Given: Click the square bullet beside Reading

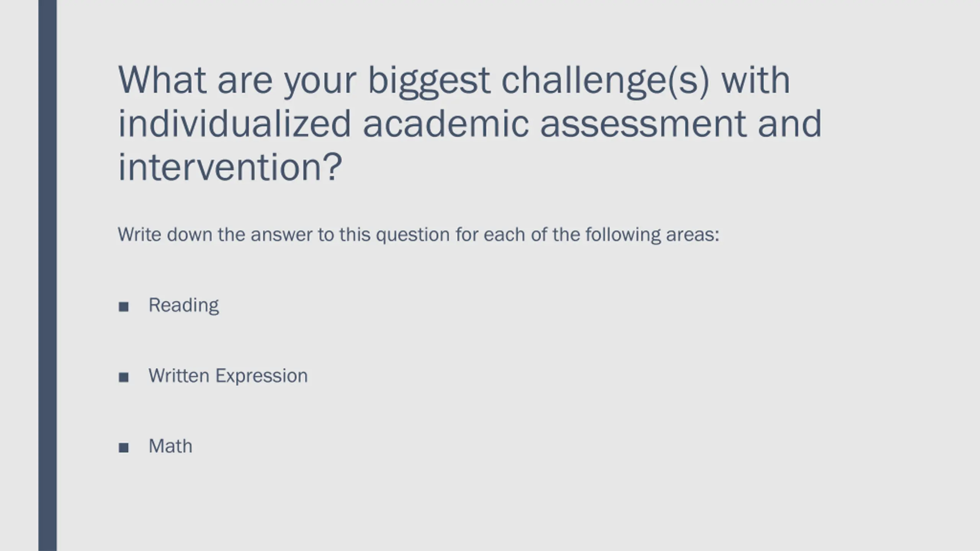Looking at the screenshot, I should (x=124, y=306).
